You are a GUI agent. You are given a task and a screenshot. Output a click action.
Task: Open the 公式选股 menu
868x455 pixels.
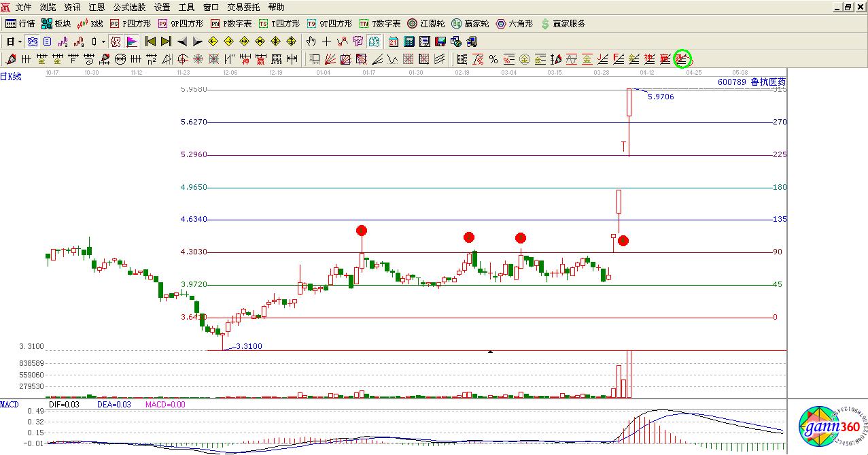click(129, 7)
